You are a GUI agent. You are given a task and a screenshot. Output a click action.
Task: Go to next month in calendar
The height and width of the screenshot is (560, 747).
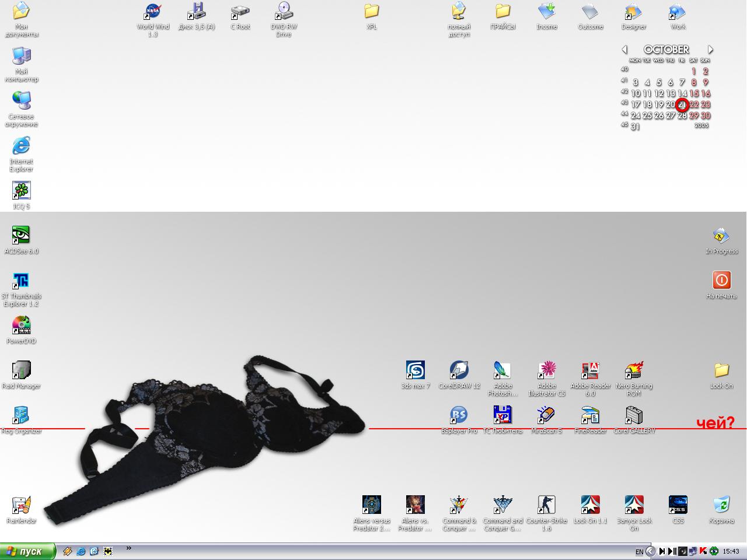tap(710, 50)
